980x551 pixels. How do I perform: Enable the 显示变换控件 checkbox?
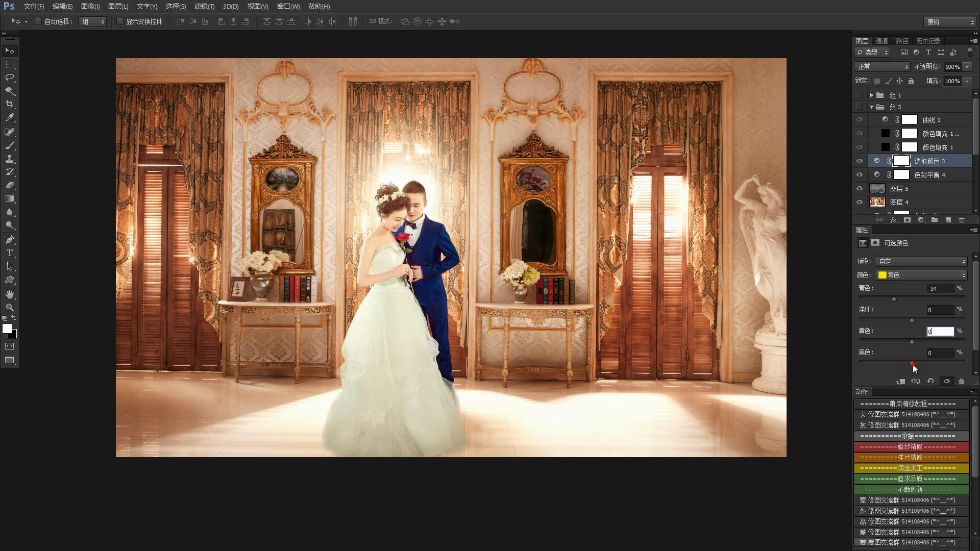tap(119, 21)
